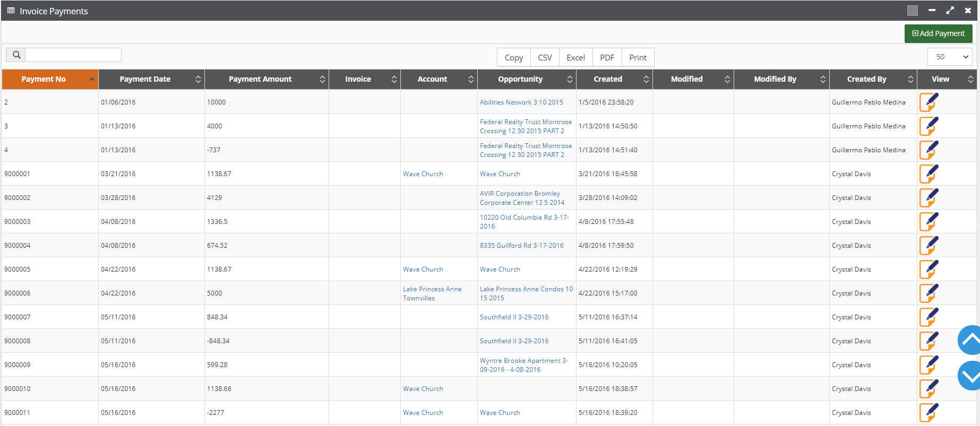The image size is (980, 426).
Task: Open edit view for payment 9000001
Action: pyautogui.click(x=929, y=174)
